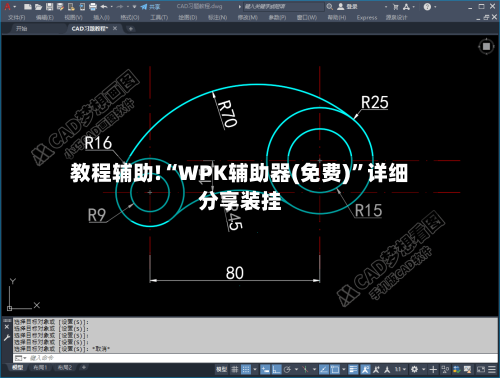Open the Format (格式) menu

tap(130, 17)
